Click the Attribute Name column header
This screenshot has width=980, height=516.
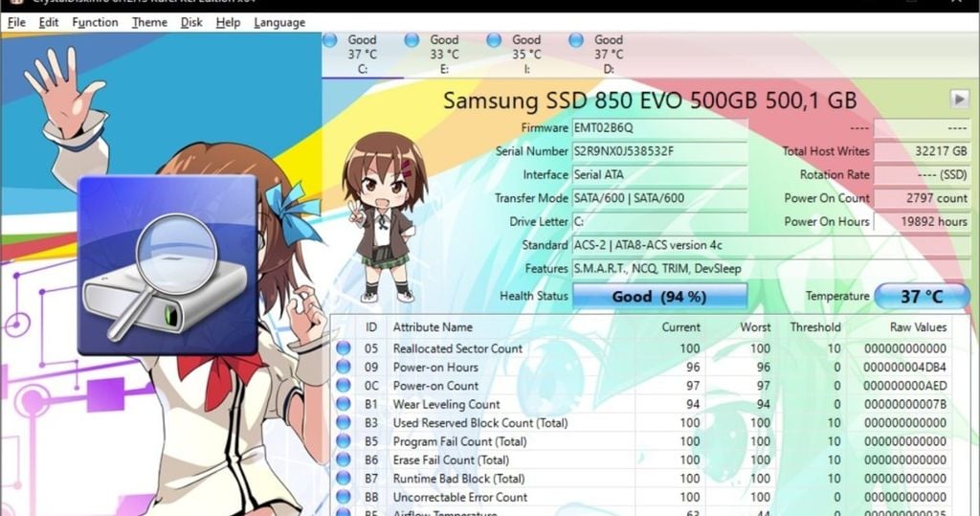(433, 327)
